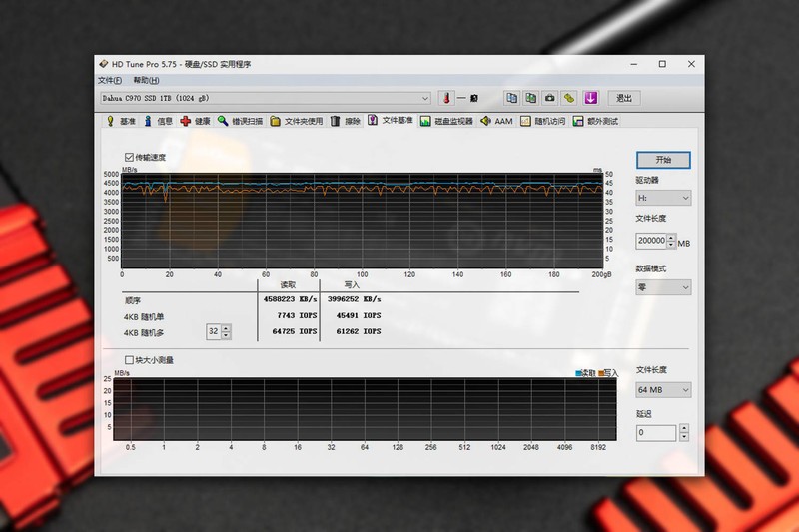Open the 帮助(H) menu
Image resolution: width=799 pixels, height=532 pixels.
coord(146,80)
